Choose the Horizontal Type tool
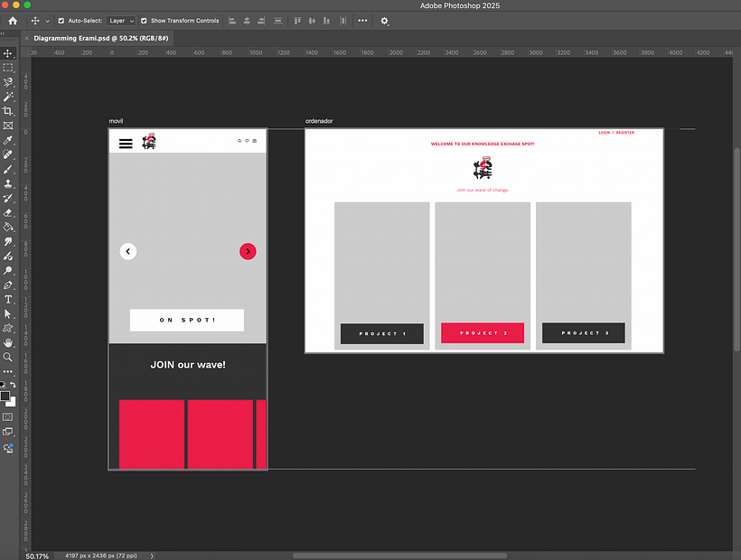 pos(8,299)
